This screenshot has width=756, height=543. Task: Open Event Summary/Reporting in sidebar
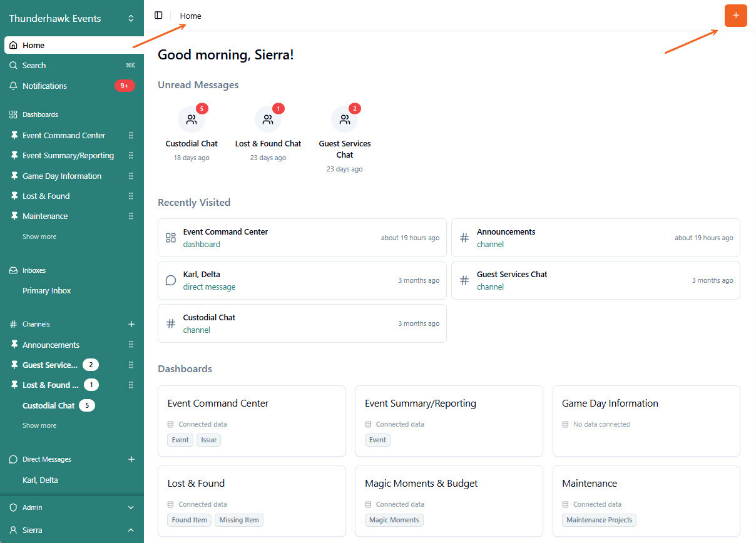click(x=68, y=155)
